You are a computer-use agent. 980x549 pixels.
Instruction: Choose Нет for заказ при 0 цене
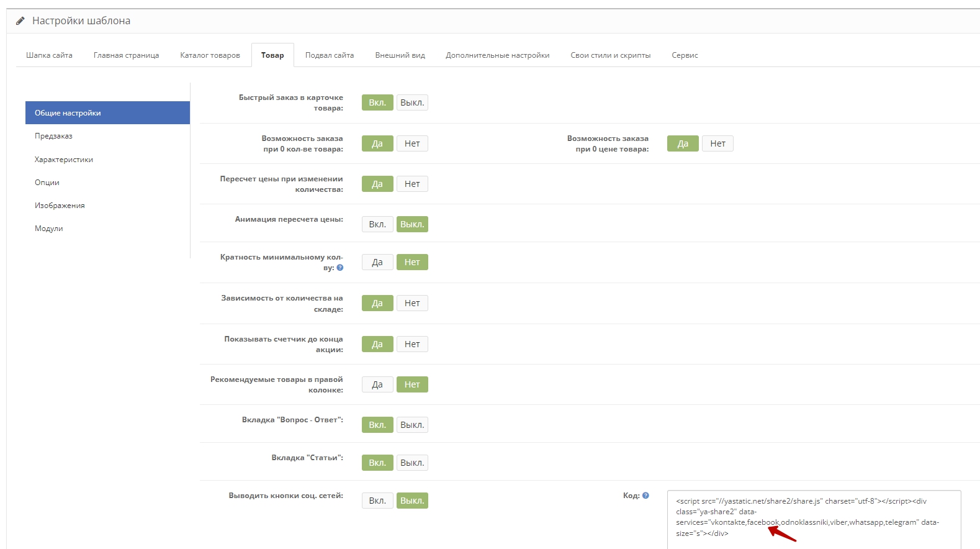pos(717,143)
